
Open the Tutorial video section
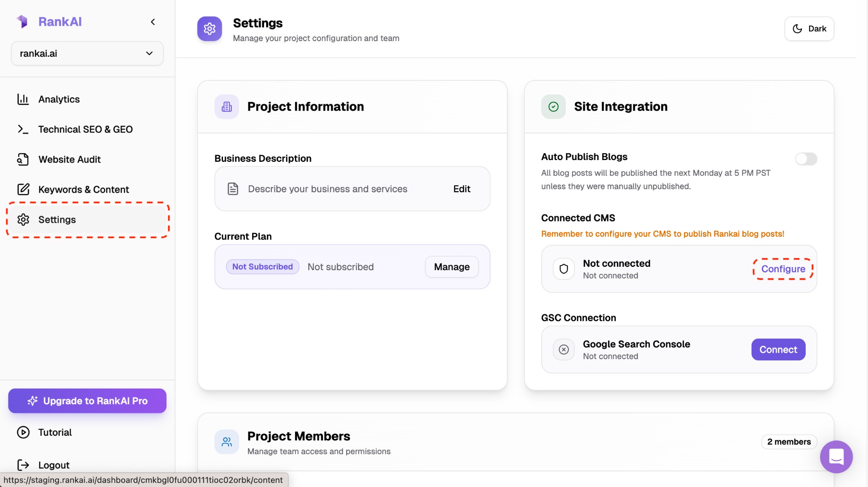(55, 432)
